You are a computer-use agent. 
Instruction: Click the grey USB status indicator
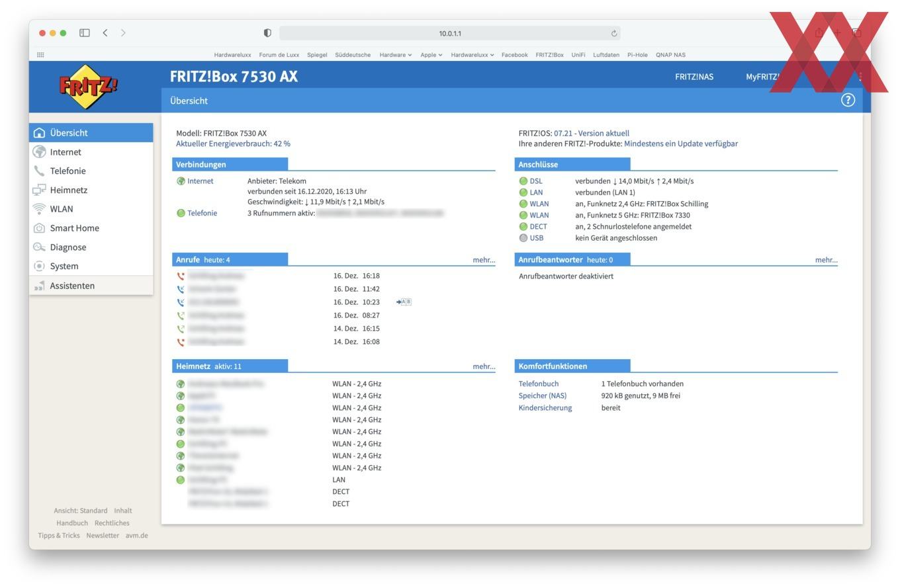point(523,238)
